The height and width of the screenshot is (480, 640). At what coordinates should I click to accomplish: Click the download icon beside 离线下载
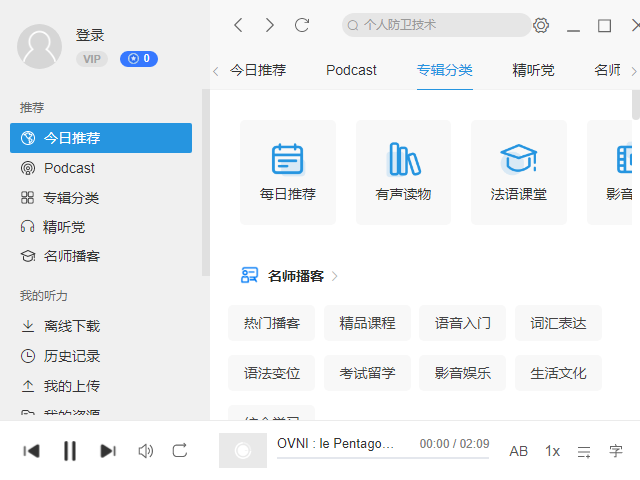tap(28, 326)
